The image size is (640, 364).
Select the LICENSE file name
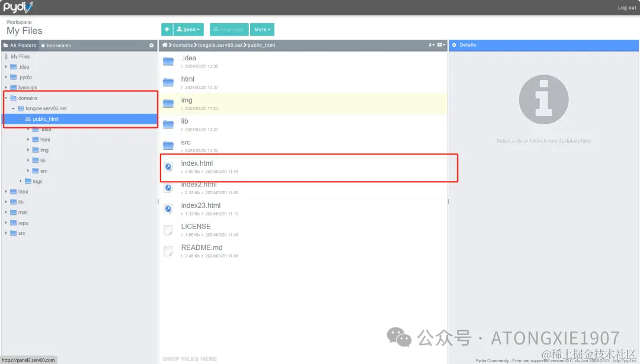click(196, 227)
